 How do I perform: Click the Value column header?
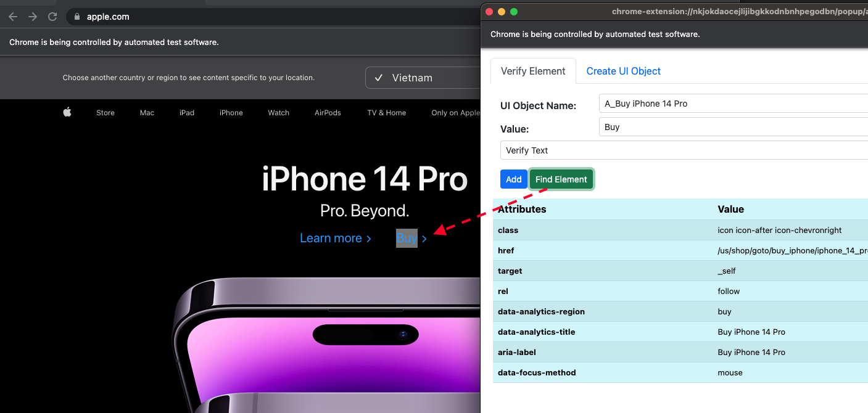click(x=731, y=209)
